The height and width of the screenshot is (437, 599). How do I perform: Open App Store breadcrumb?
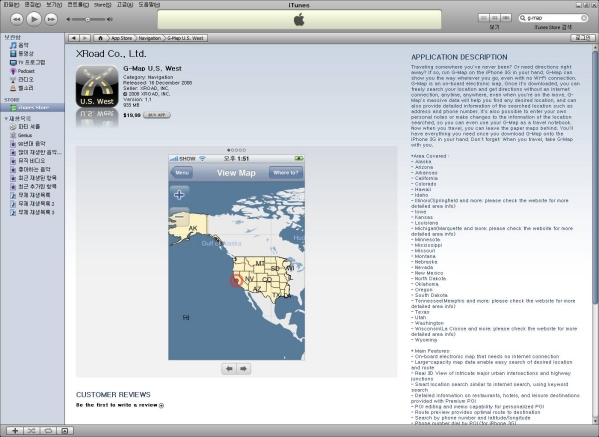(121, 38)
